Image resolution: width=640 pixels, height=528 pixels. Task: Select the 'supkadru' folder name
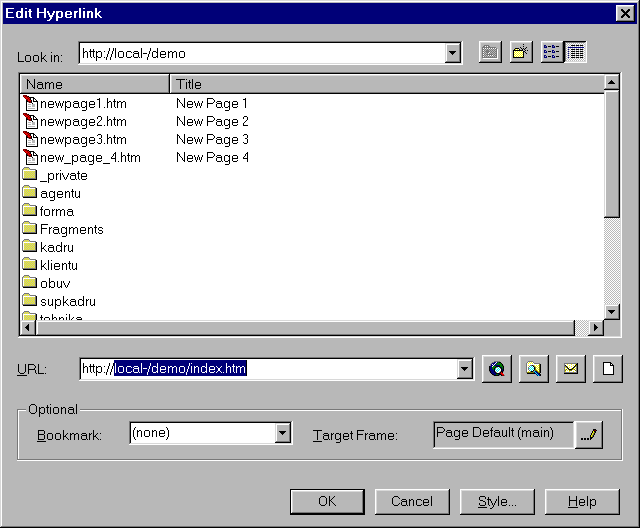click(68, 302)
